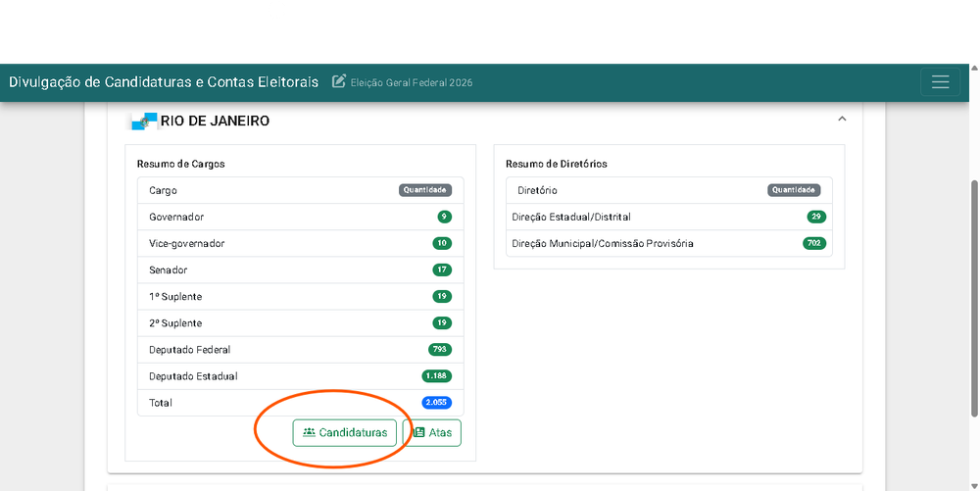Click the Resumo de Cargos heading
Image resolution: width=980 pixels, height=491 pixels.
[180, 164]
